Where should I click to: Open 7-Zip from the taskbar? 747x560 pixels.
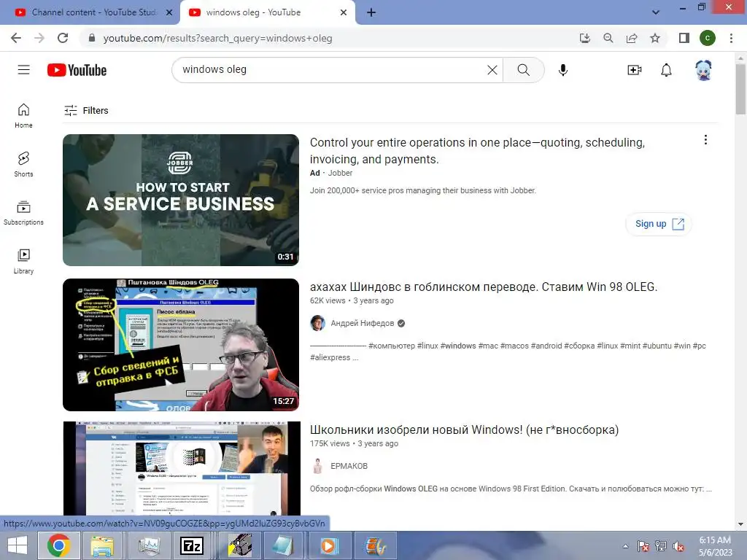coord(192,545)
